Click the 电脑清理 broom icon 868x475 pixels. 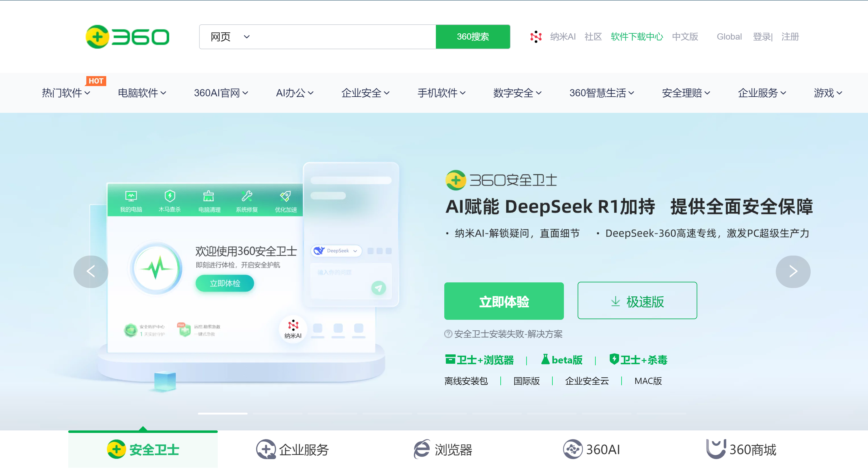click(208, 196)
